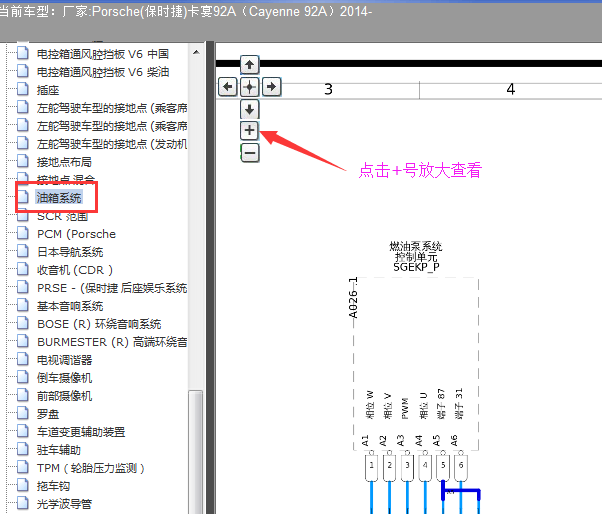Select BOSE (R) 环绕音响系统 entry
The width and height of the screenshot is (602, 514).
point(99,324)
